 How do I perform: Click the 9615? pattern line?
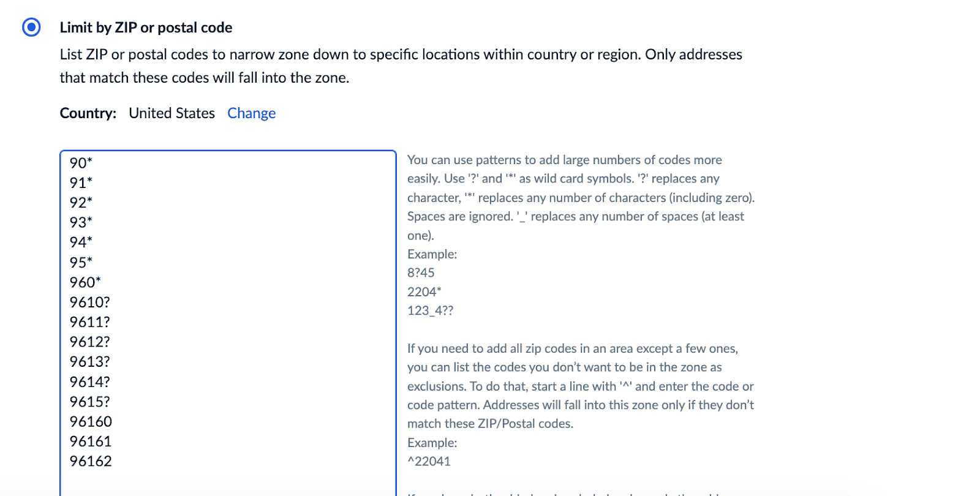(x=89, y=402)
